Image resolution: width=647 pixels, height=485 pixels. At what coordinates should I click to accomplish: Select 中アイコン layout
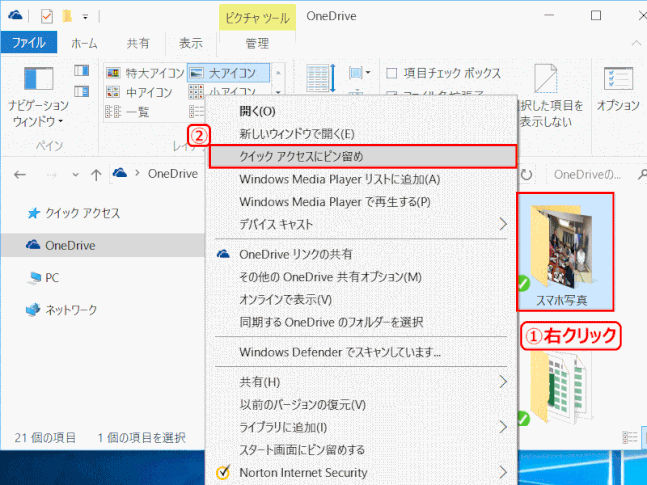[139, 92]
